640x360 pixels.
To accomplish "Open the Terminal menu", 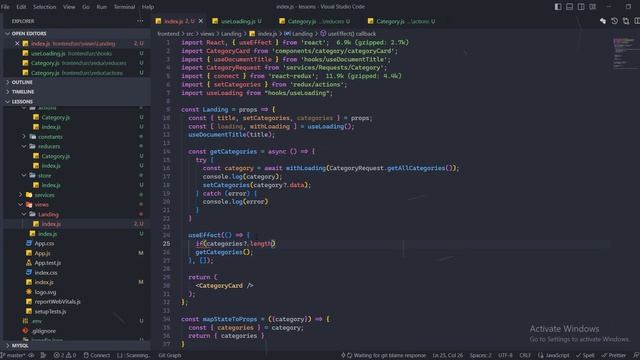I will pos(124,7).
